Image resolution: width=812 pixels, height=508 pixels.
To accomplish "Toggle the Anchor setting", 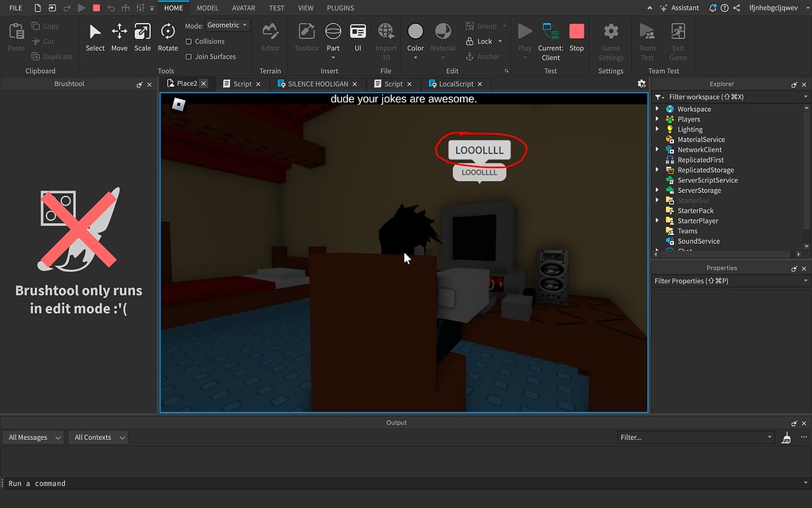I will [x=484, y=56].
